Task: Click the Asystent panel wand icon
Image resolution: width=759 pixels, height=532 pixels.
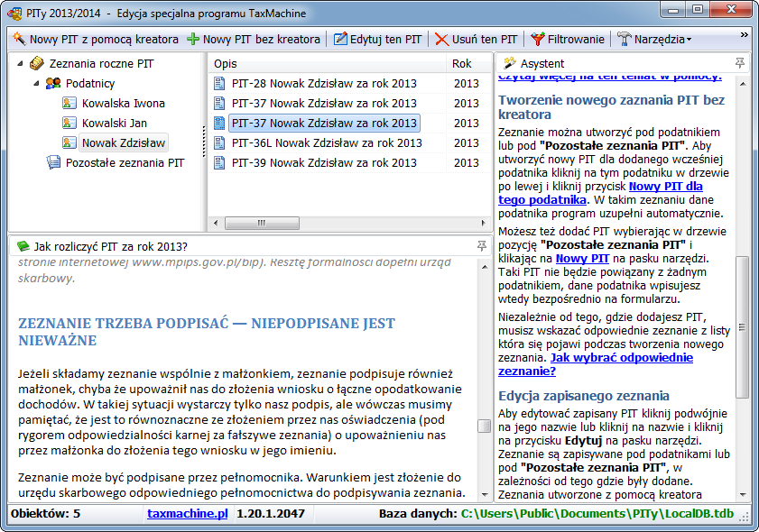Action: (509, 63)
